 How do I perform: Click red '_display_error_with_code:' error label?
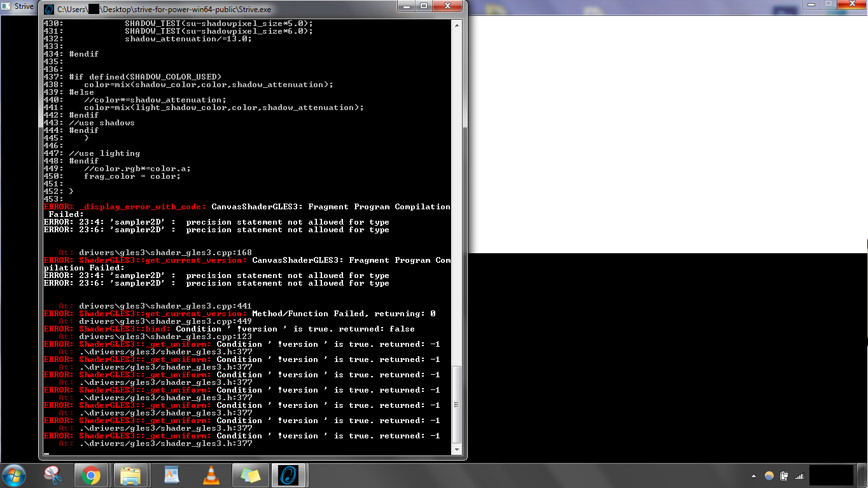click(143, 207)
